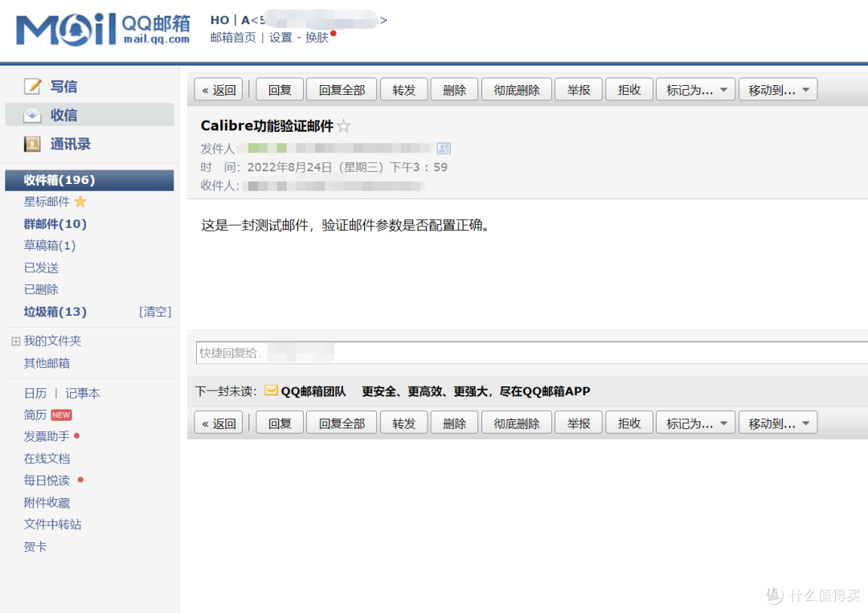
Task: Select the 写信 compose pencil icon
Action: pyautogui.click(x=32, y=86)
